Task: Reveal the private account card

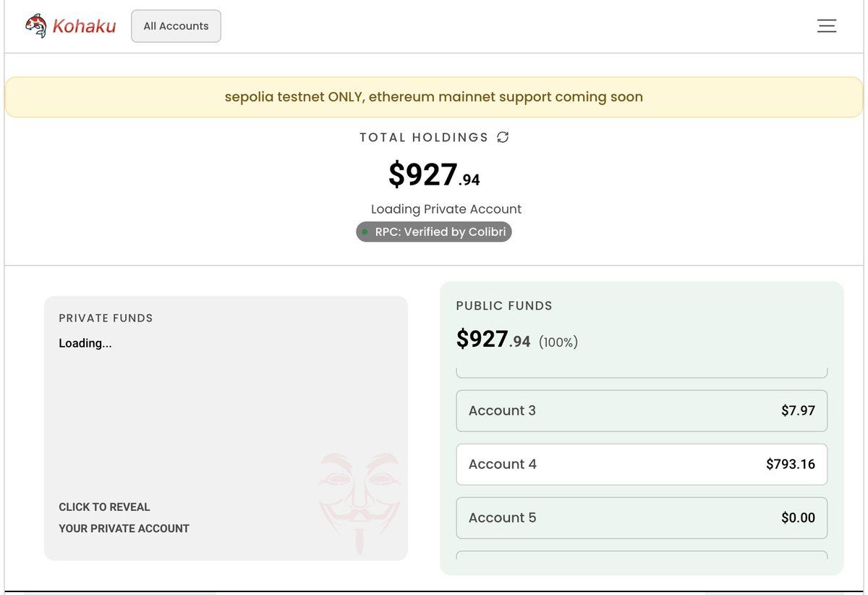Action: click(226, 428)
